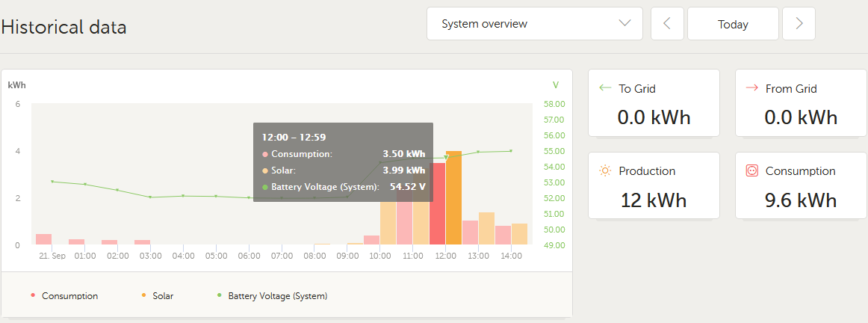This screenshot has width=868, height=323.
Task: Open the Consumption 9.6 kWh card
Action: click(x=801, y=185)
